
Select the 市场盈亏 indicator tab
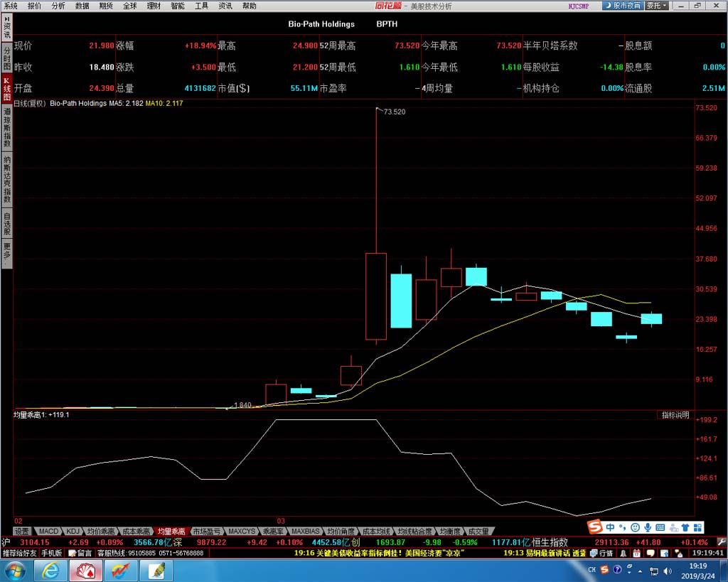(x=207, y=531)
